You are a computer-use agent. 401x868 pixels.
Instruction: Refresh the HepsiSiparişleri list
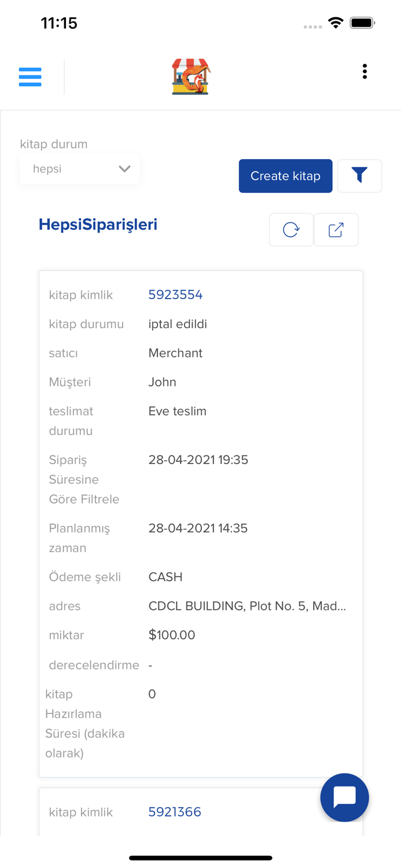291,229
